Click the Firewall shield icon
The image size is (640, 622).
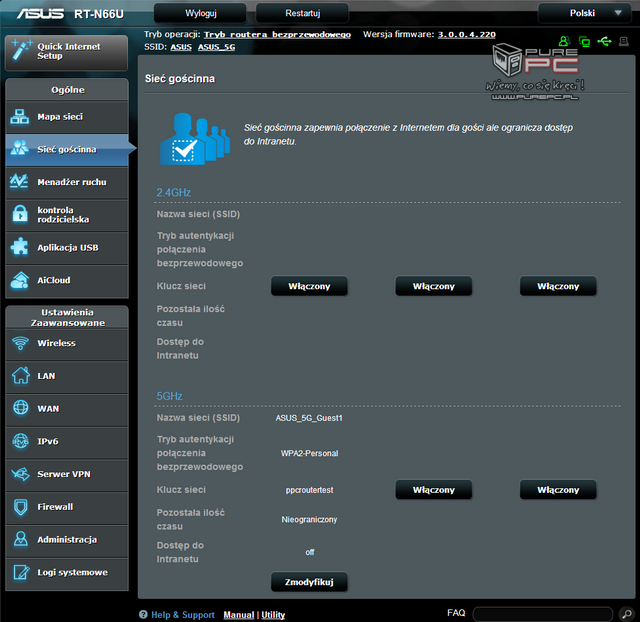click(x=21, y=506)
